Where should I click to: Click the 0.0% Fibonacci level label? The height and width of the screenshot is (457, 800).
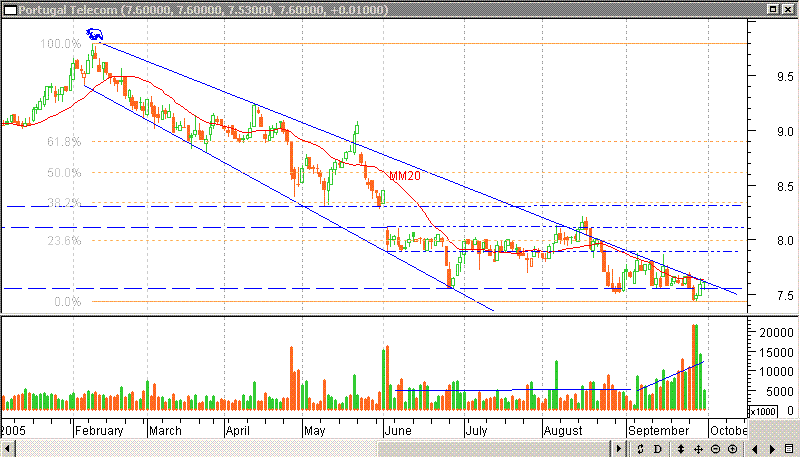tap(67, 301)
